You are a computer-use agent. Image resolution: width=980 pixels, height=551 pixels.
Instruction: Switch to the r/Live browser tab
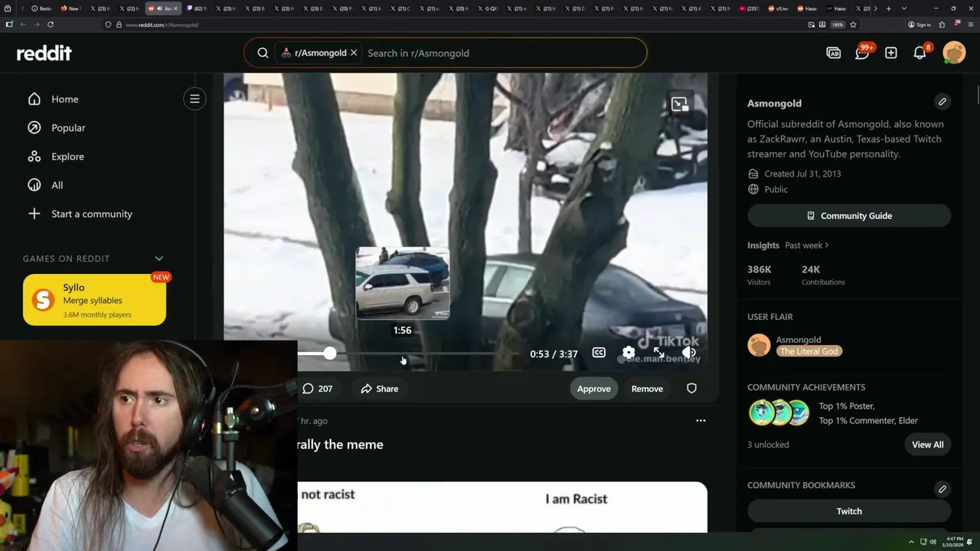779,8
